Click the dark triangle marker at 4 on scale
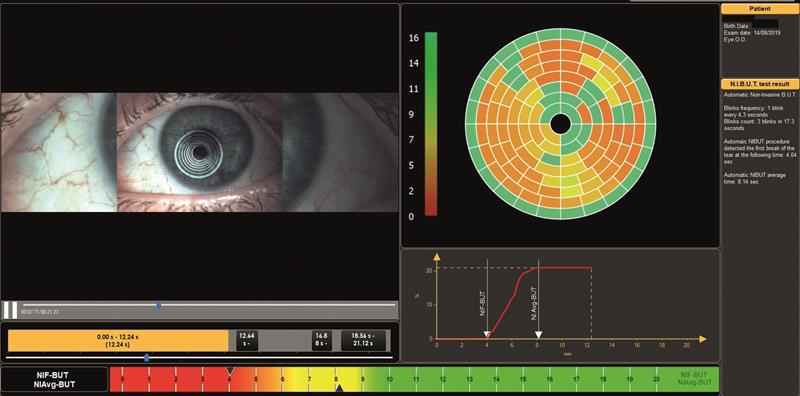Viewport: 800px width, 396px height. click(230, 369)
